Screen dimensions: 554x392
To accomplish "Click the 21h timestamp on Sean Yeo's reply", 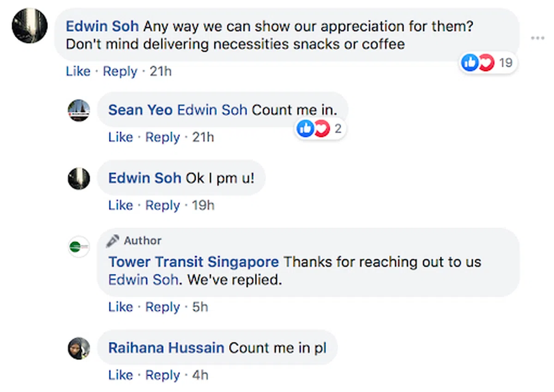I will [203, 137].
